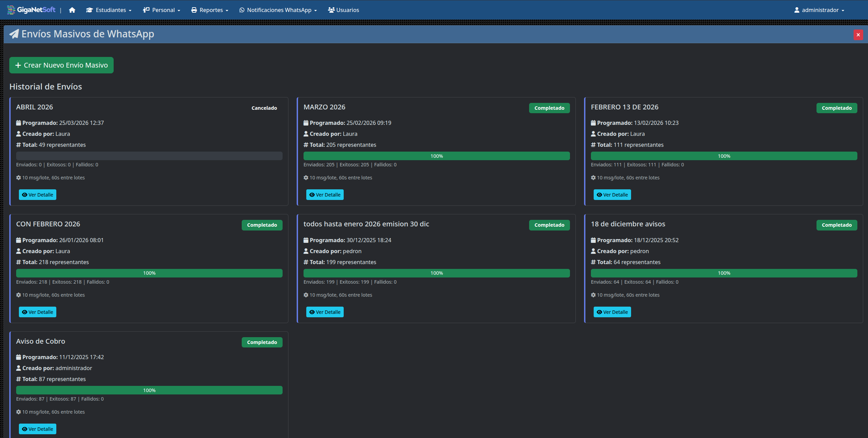Click the gear icon in MARZO 2026 card
This screenshot has width=868, height=438.
click(306, 178)
